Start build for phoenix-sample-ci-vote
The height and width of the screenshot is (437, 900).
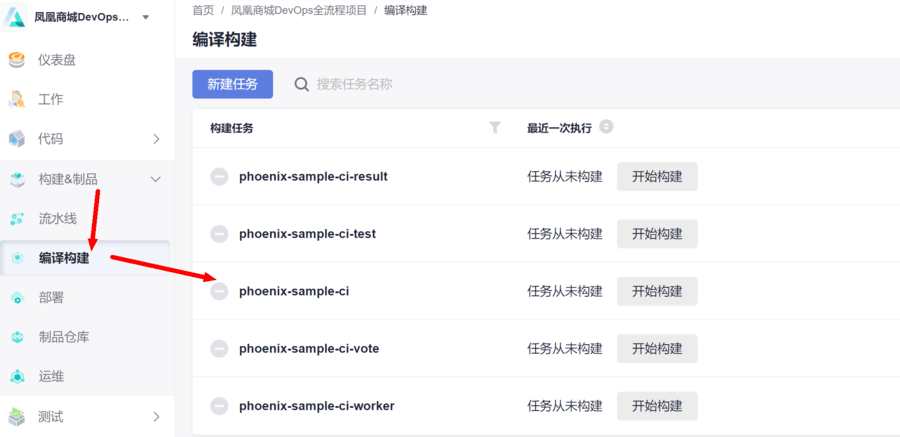657,349
